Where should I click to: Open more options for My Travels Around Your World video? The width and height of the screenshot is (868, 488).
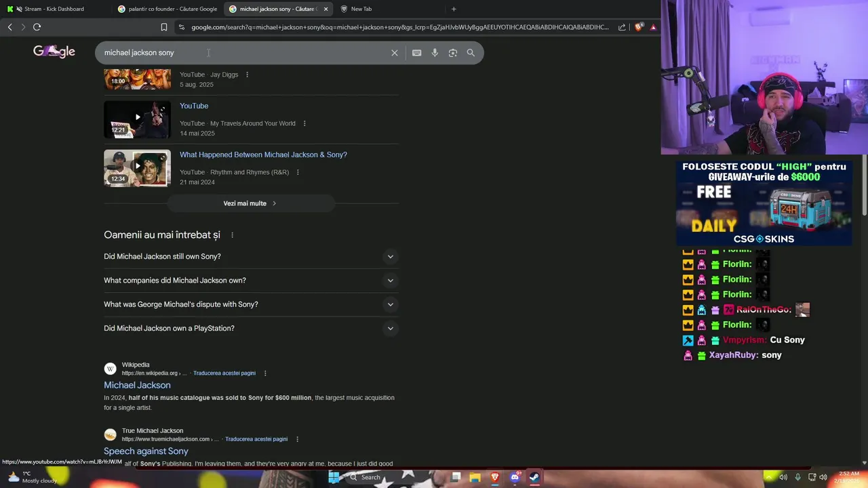[x=304, y=123]
